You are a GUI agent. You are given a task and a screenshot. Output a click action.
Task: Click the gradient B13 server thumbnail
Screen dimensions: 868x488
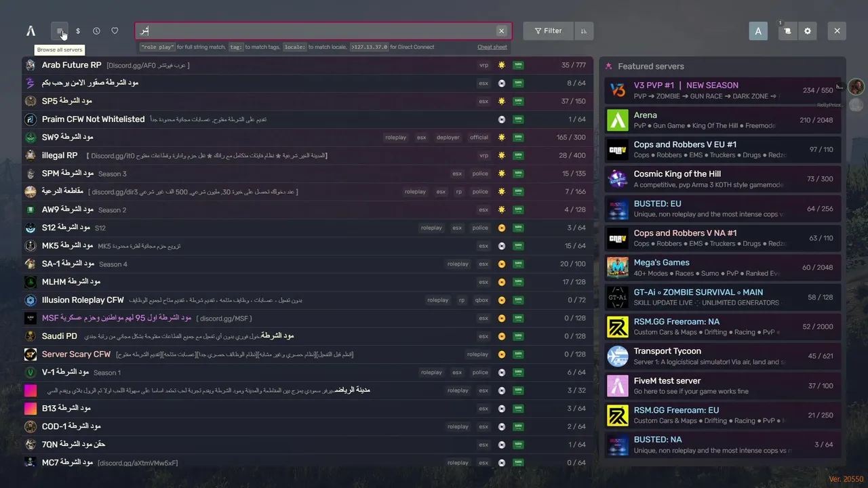[x=31, y=409]
